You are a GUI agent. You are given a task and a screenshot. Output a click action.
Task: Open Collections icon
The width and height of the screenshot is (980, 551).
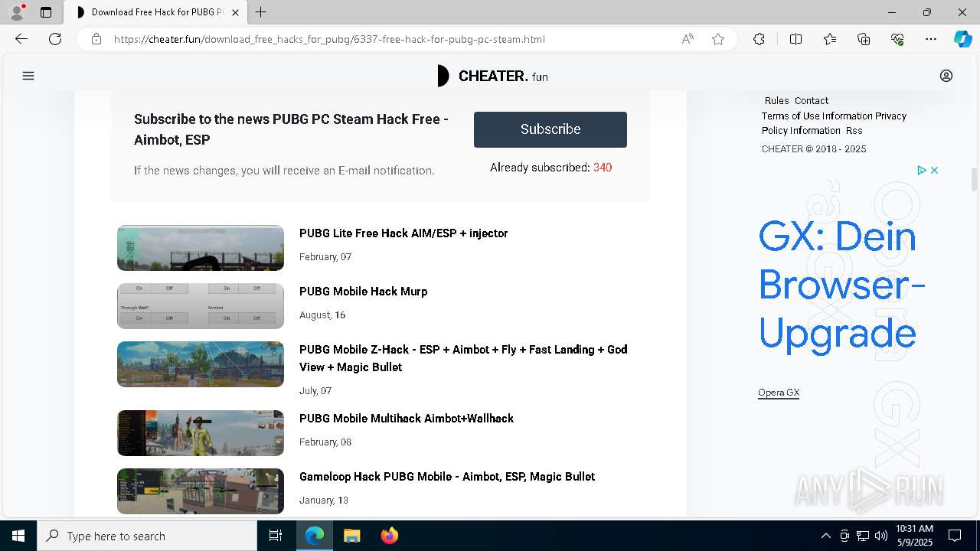click(864, 39)
